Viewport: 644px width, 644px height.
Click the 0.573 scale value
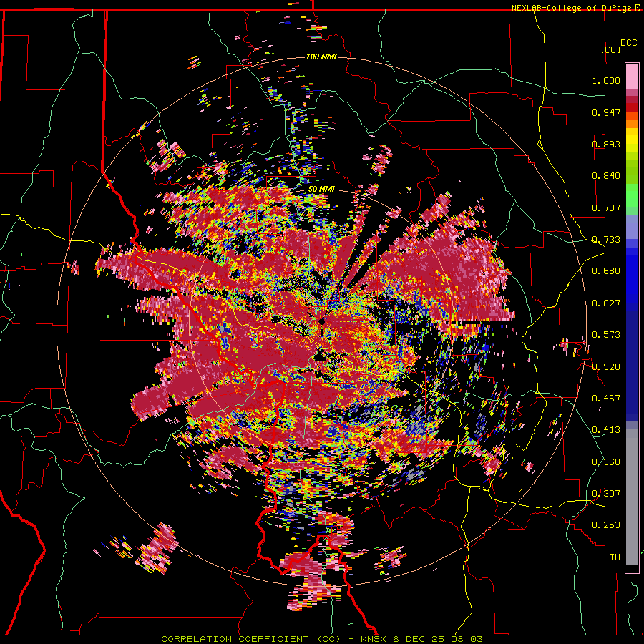point(606,335)
